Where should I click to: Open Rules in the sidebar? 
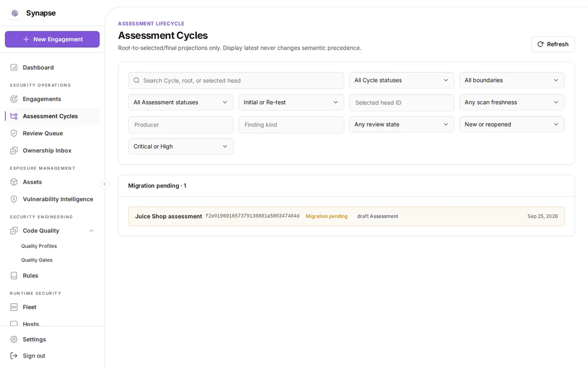[52, 276]
